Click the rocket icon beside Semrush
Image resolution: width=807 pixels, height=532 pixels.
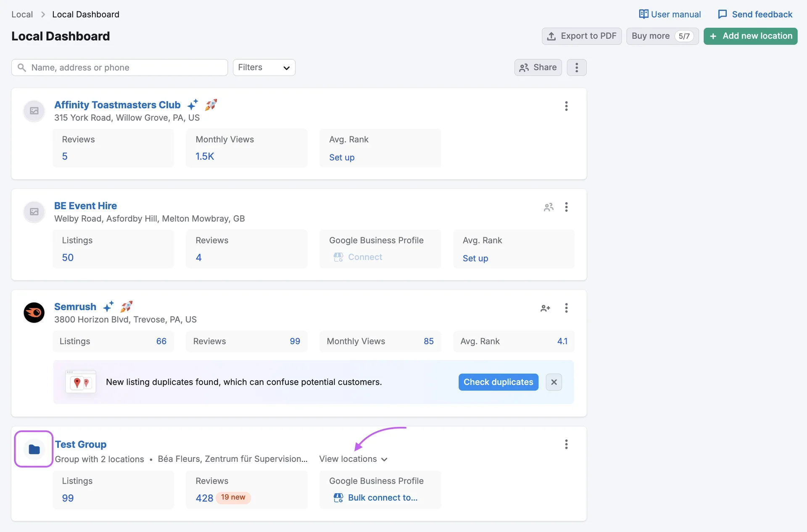coord(127,306)
